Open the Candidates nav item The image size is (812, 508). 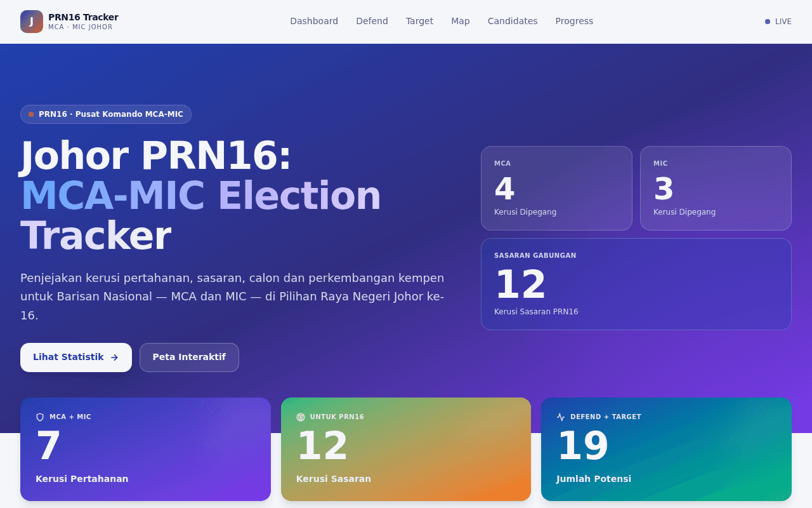pos(513,21)
